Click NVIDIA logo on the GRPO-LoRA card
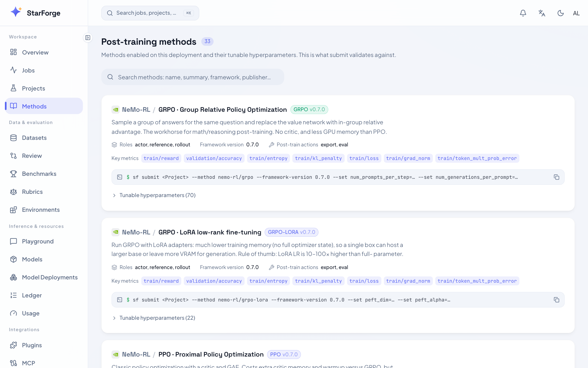Screen dimensions: 588x368 [116, 232]
